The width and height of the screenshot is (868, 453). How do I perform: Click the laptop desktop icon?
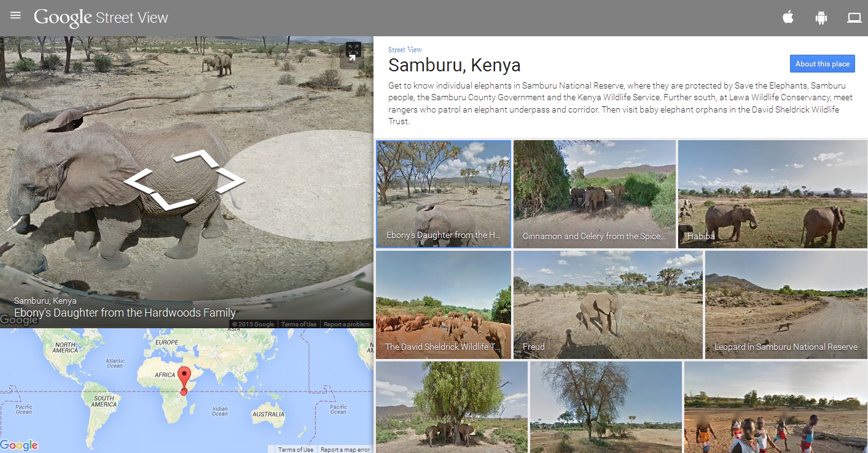click(854, 18)
